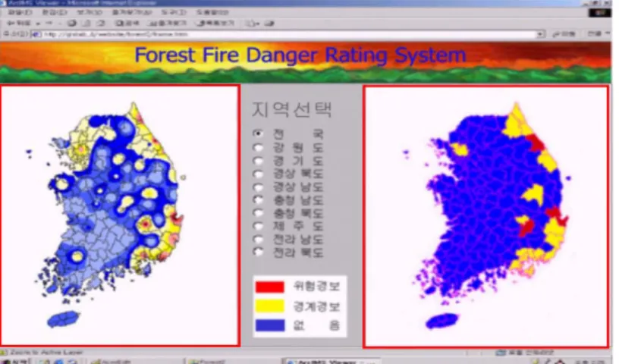
Task: Go back with the browser Back button
Action: pos(19,24)
